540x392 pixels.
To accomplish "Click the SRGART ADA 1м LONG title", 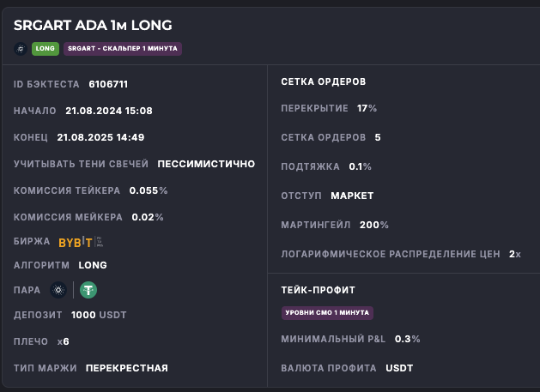I will click(93, 26).
